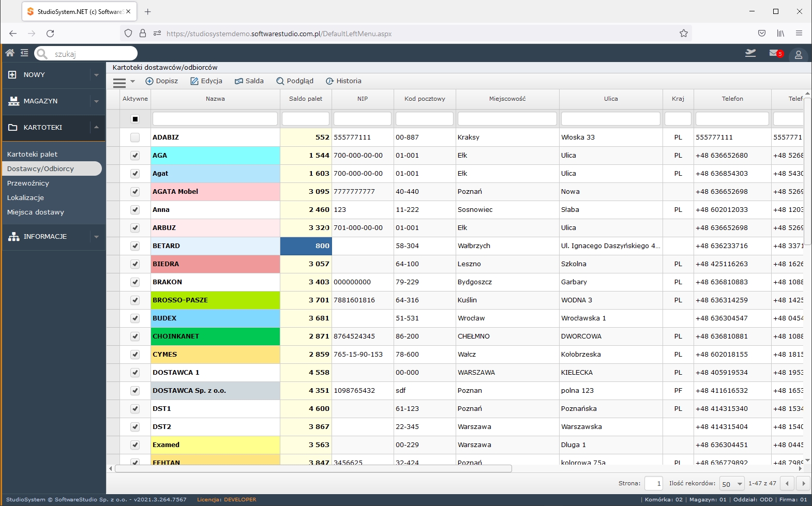Click the airplane icon in header

click(750, 53)
